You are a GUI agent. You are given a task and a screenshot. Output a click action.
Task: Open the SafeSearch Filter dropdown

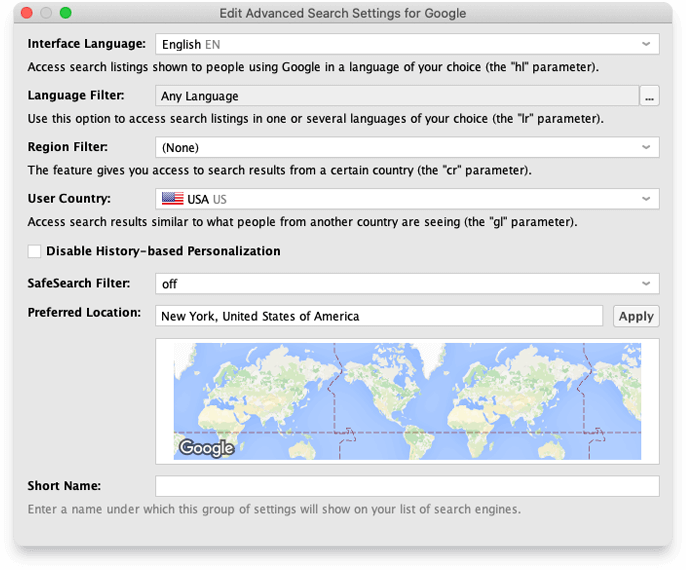click(407, 284)
